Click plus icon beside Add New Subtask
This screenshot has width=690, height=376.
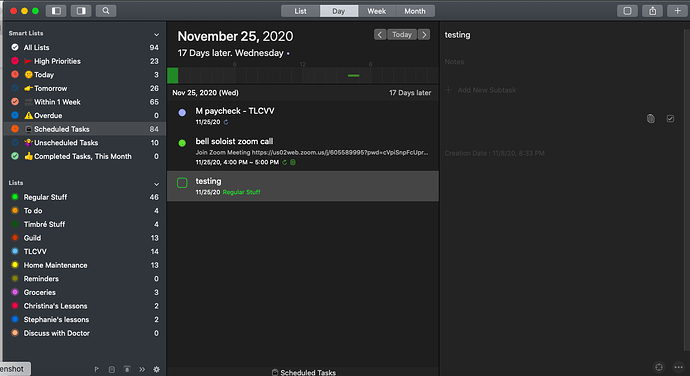[448, 90]
